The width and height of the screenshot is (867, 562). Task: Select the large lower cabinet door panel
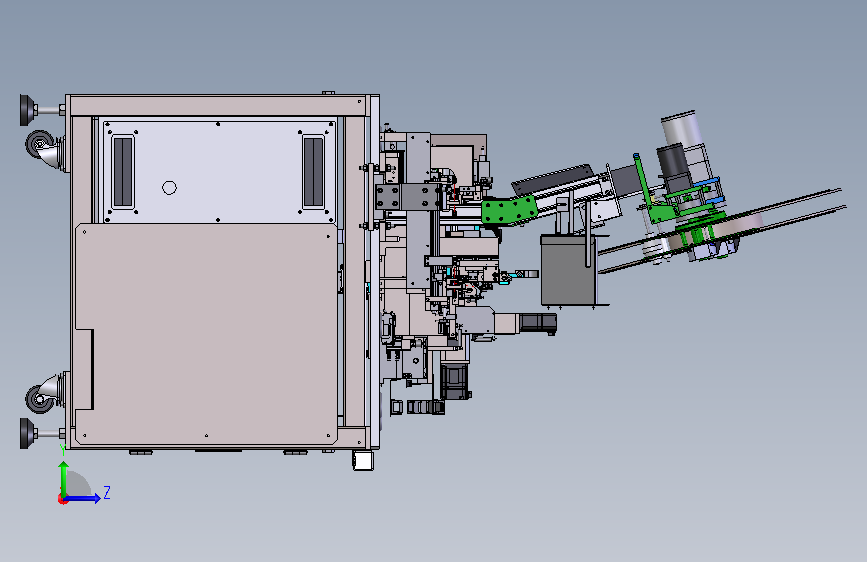206,333
